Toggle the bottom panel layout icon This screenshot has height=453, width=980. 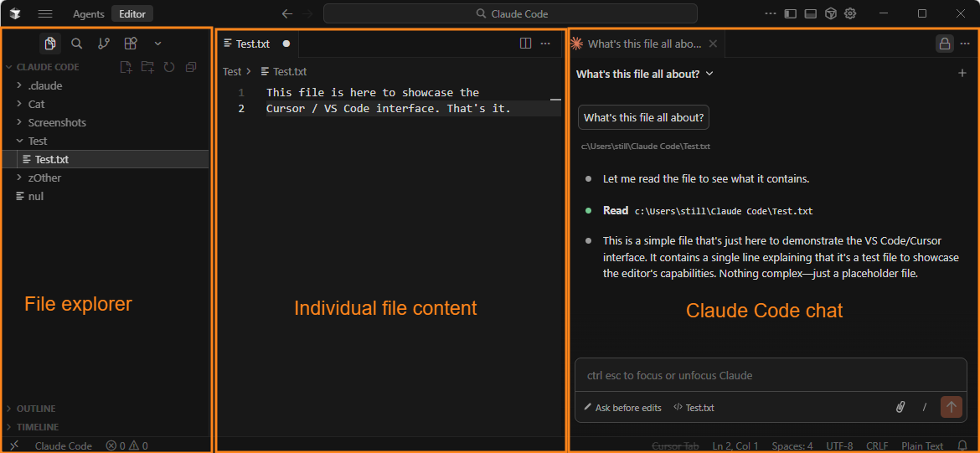pos(811,13)
